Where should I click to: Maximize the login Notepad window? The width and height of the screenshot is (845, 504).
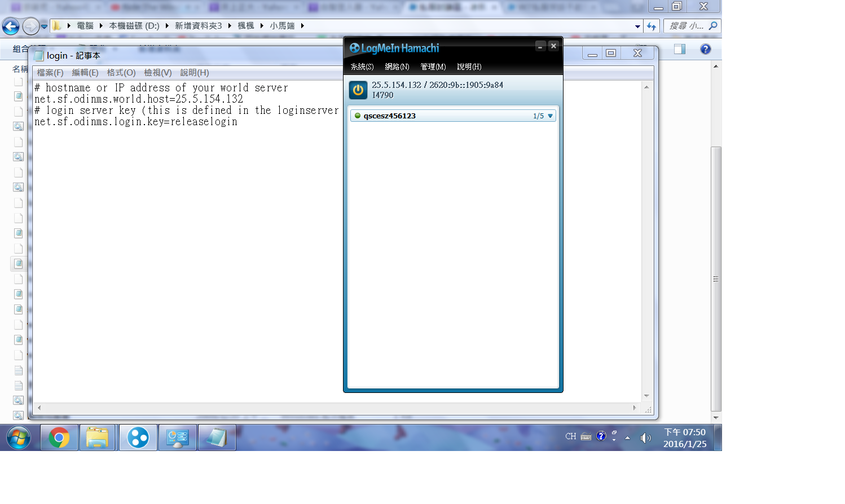pos(611,54)
